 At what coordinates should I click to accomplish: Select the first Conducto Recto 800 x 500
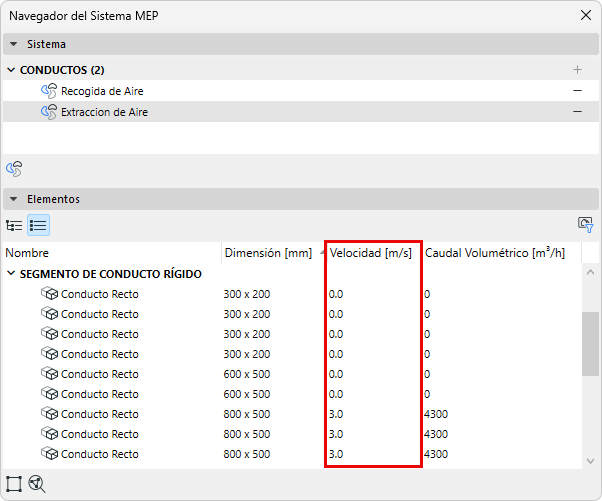point(292,414)
